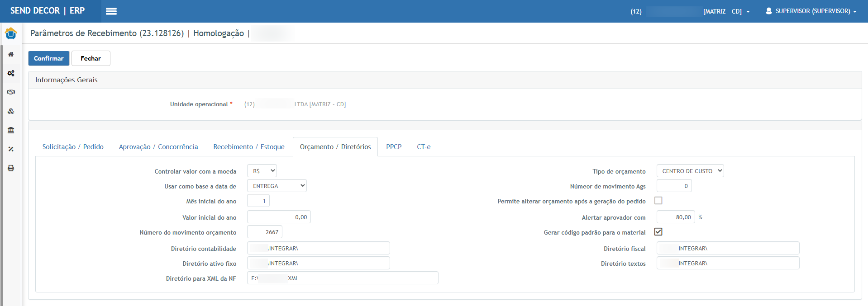Click the Fechar button

(x=91, y=58)
